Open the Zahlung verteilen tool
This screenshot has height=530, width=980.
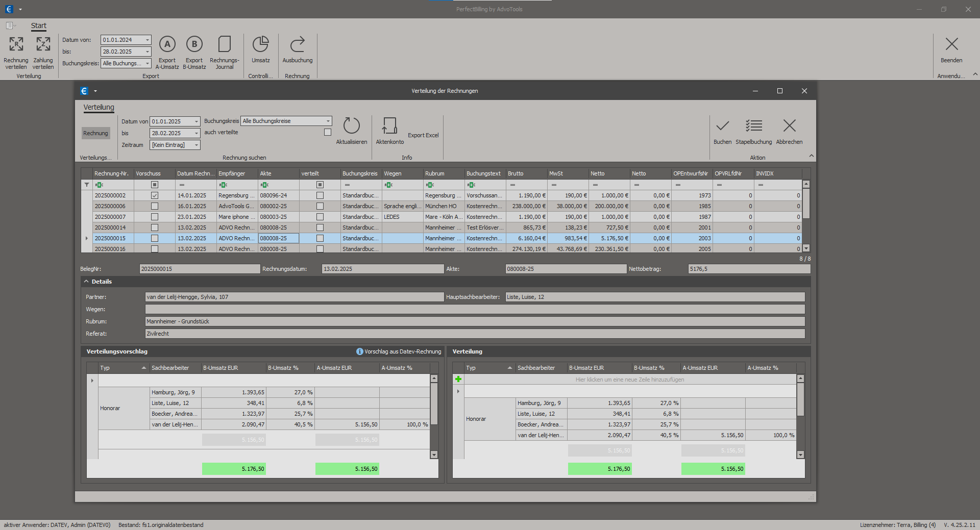click(x=43, y=45)
